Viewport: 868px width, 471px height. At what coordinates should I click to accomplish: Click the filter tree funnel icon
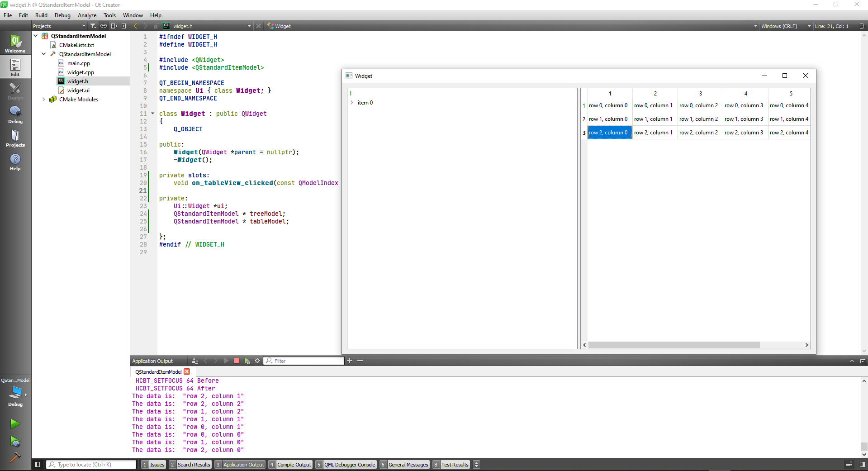point(93,26)
